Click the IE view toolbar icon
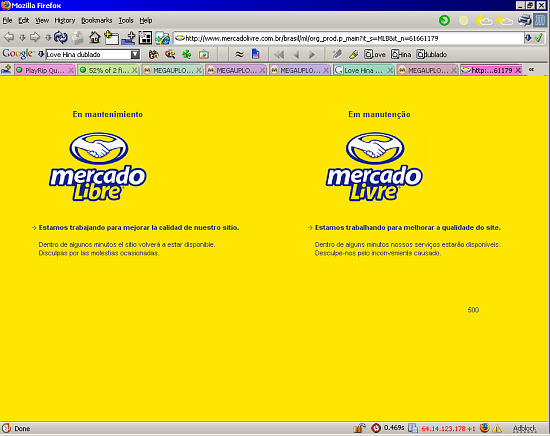 pos(162,38)
